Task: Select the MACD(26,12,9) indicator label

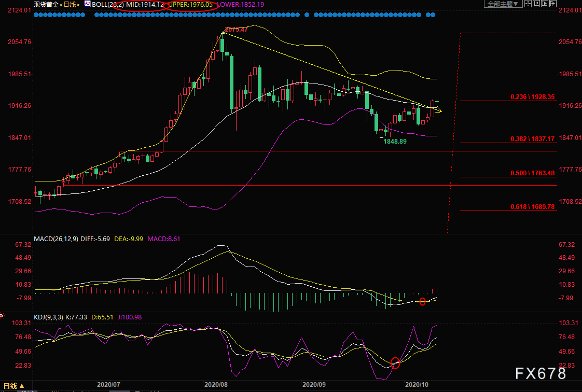Action: (54, 239)
